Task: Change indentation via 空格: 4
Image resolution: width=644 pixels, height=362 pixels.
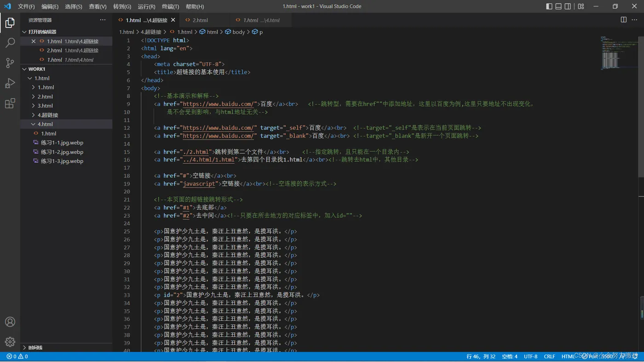Action: click(509, 356)
